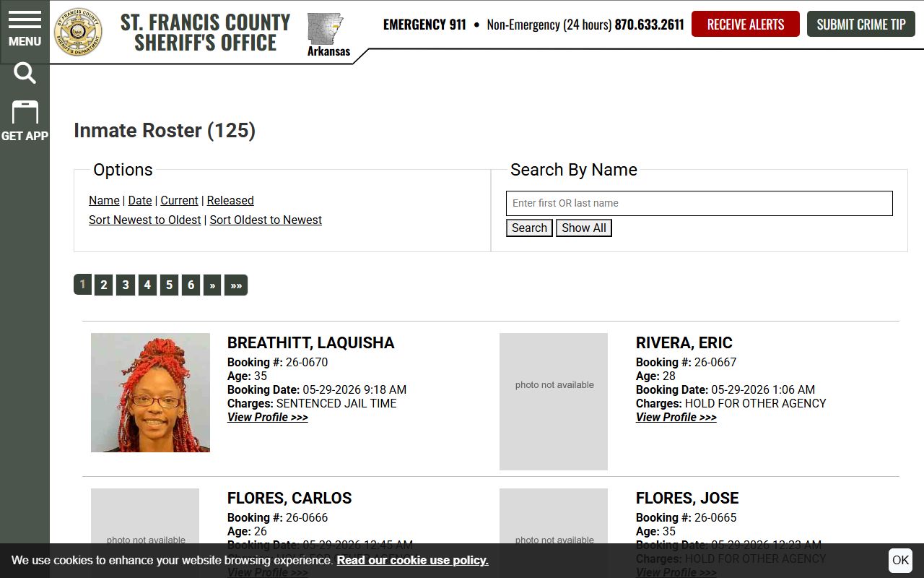The width and height of the screenshot is (924, 578).
Task: Go to next page with single arrow
Action: (212, 285)
